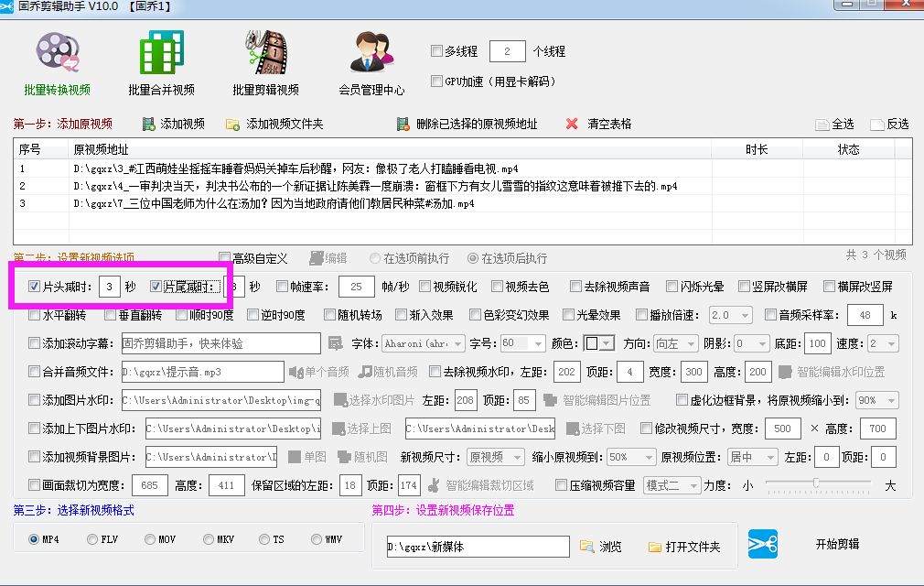Open the 压缩视频容量 模式二 dropdown
The image size is (924, 586).
672,485
